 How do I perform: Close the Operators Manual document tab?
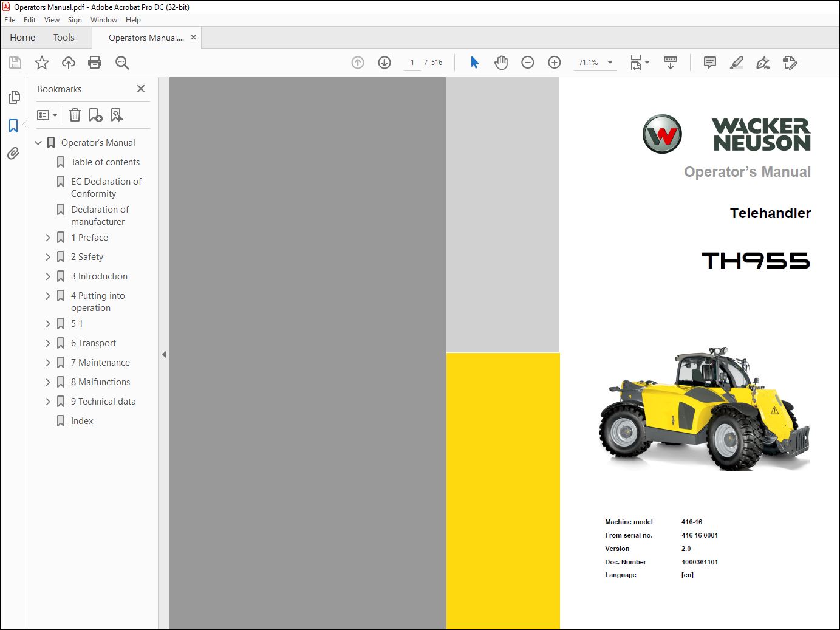click(x=193, y=38)
